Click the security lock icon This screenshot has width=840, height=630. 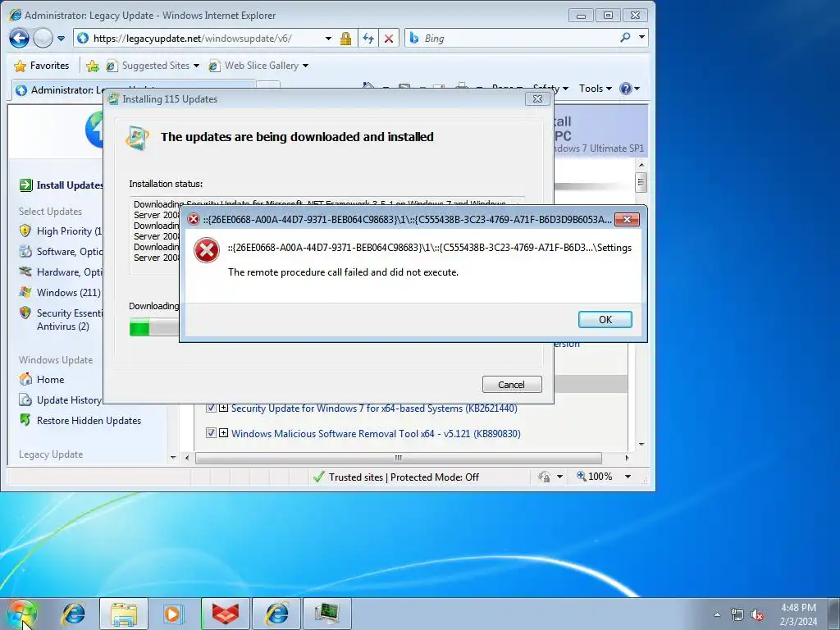pyautogui.click(x=345, y=39)
